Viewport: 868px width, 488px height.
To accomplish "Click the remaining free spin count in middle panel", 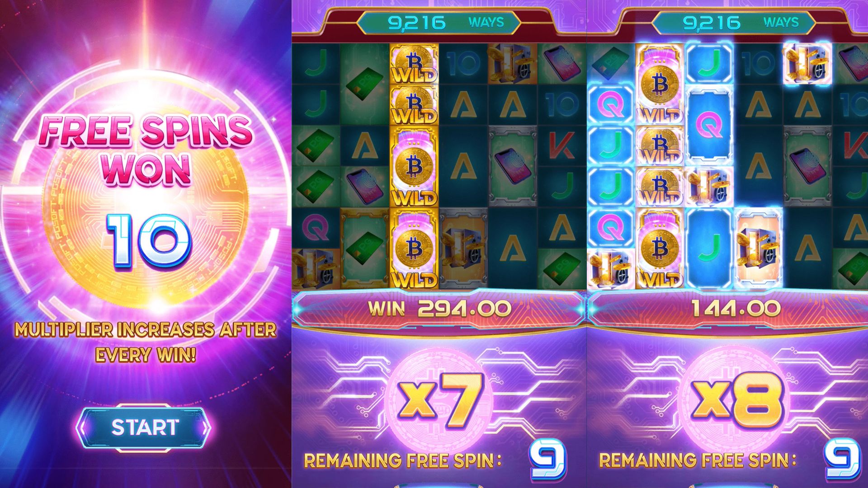I will (x=547, y=460).
